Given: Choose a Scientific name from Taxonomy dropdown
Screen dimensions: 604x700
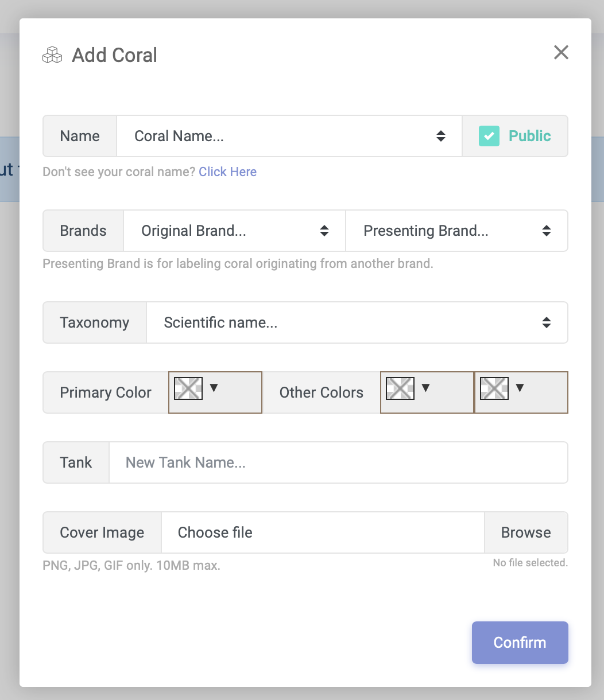Looking at the screenshot, I should [357, 322].
